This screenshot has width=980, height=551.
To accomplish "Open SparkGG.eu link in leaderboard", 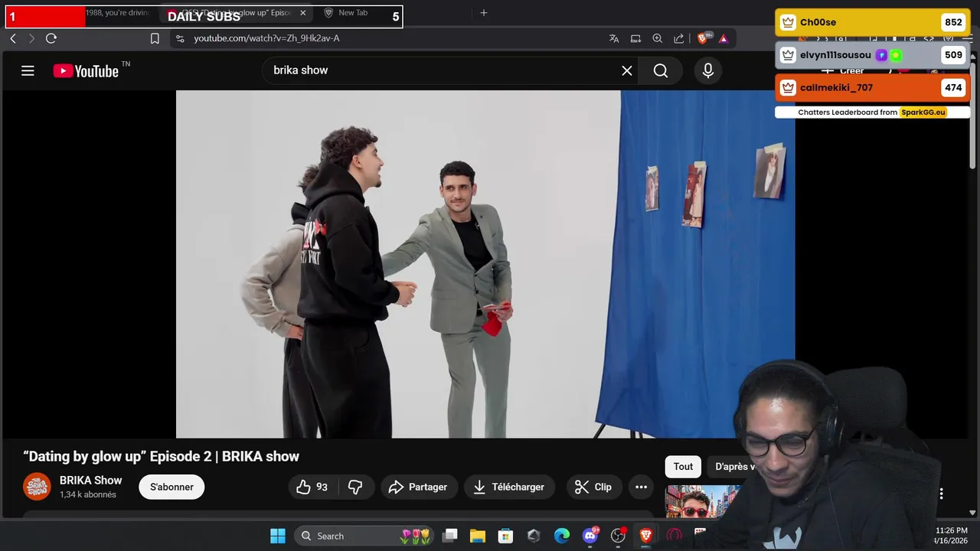I will pyautogui.click(x=923, y=112).
